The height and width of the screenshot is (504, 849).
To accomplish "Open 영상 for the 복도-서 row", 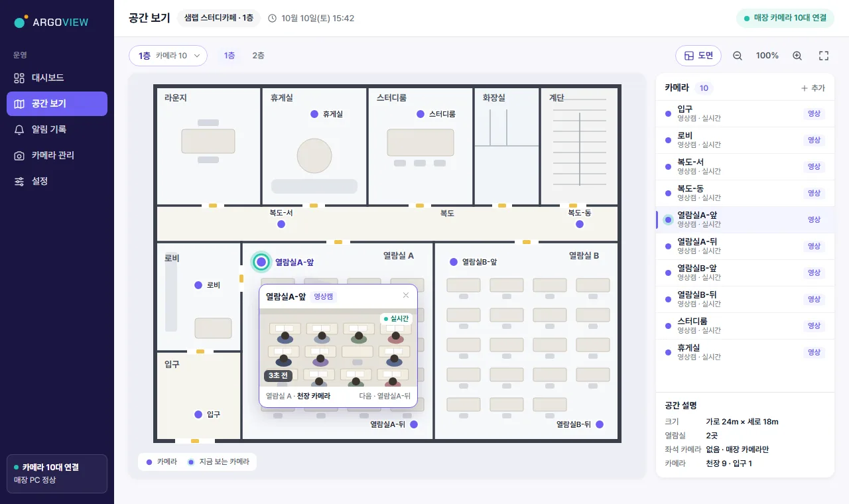I will pyautogui.click(x=814, y=166).
